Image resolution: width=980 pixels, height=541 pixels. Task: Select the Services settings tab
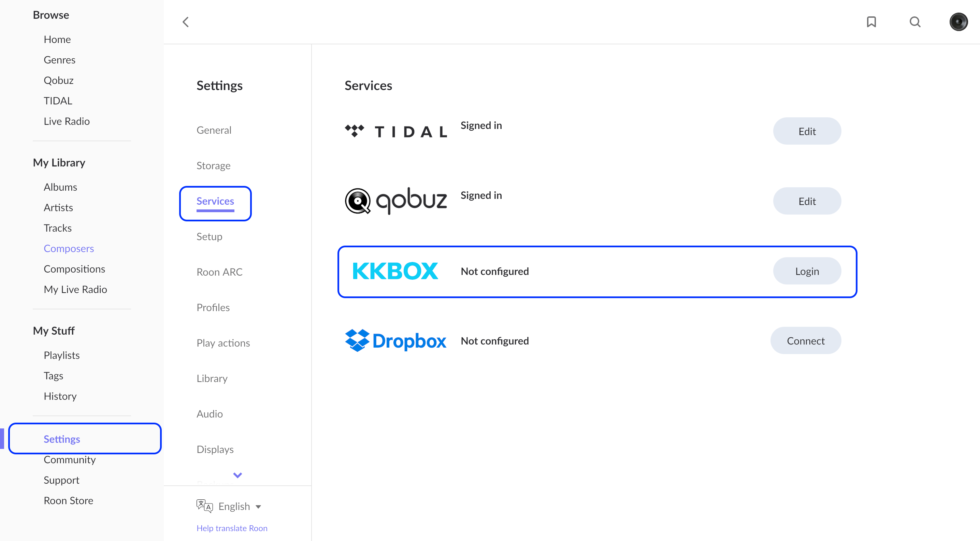tap(215, 202)
